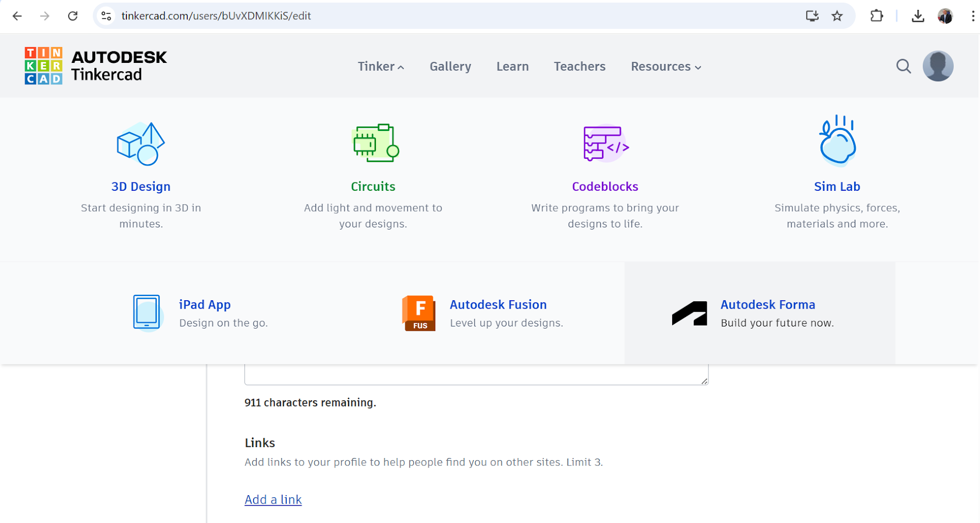Click in the bio text area

coord(475,374)
